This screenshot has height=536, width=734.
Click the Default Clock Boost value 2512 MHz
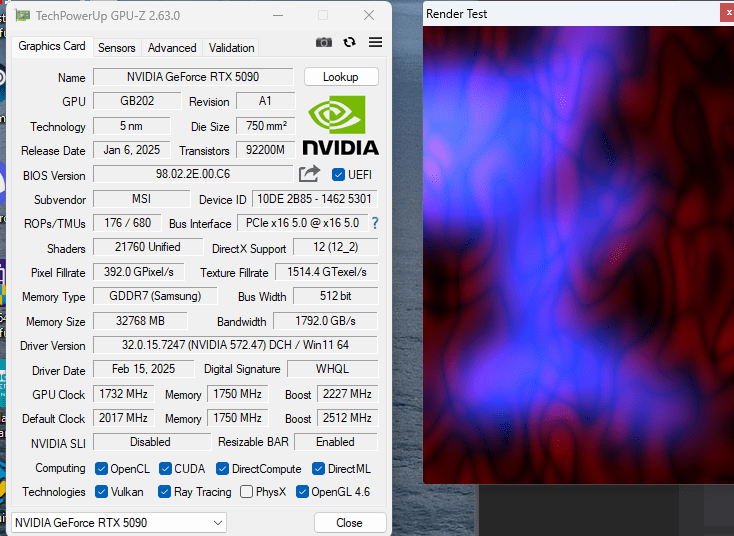(347, 418)
